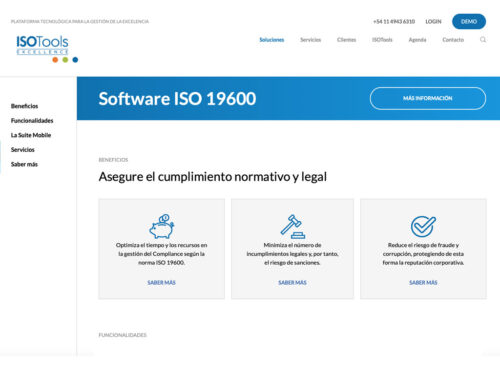Click the text starting 'Reduce el riesgo de fraude'
The width and height of the screenshot is (500, 375).
[x=423, y=254]
